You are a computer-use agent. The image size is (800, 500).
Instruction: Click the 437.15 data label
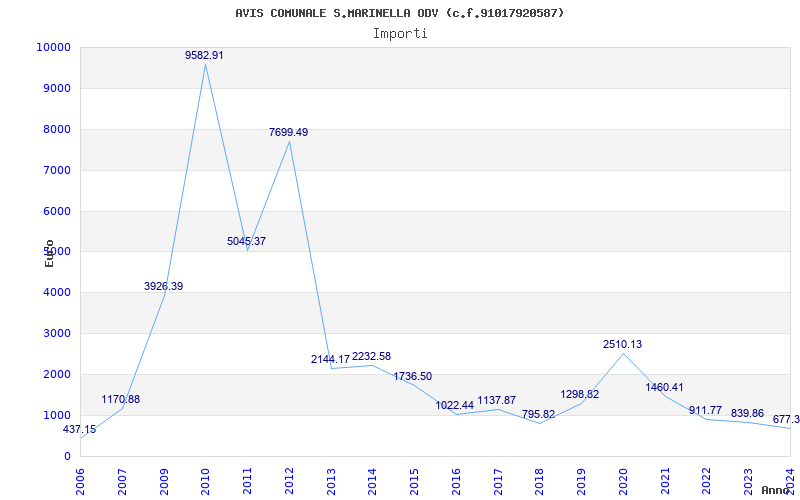[79, 430]
